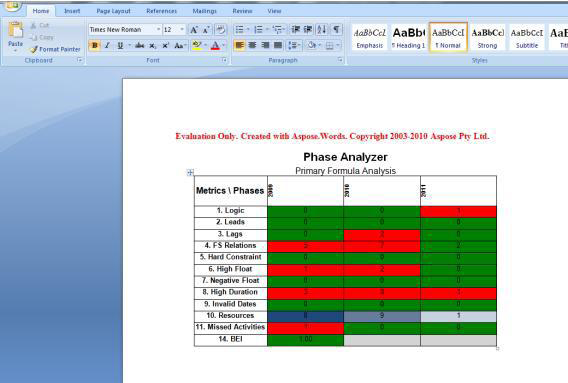This screenshot has width=568, height=383.
Task: Click the Phase Analyzer heading
Action: point(345,157)
